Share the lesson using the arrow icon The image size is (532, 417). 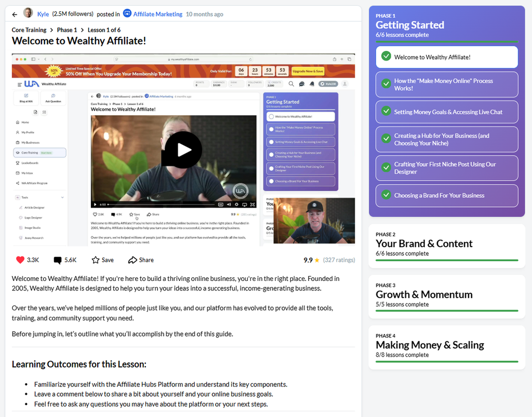132,260
